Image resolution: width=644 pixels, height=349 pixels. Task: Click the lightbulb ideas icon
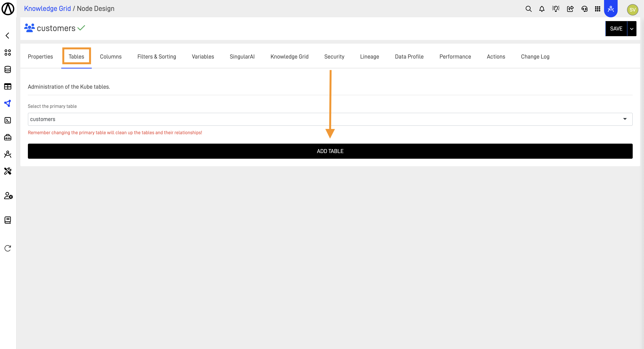[556, 9]
